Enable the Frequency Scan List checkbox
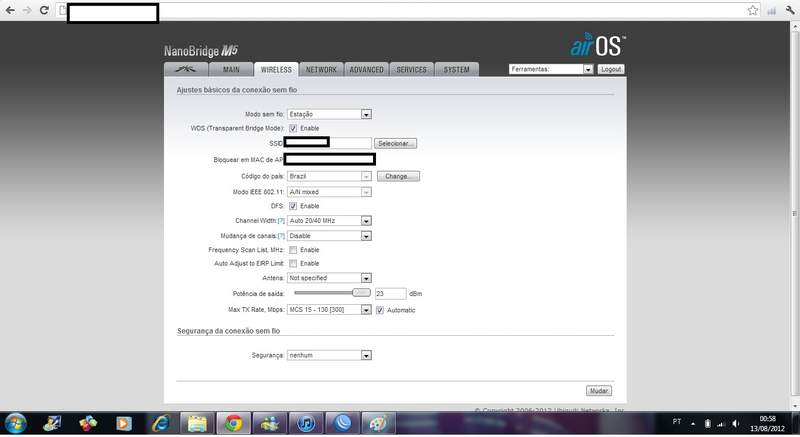 click(293, 250)
